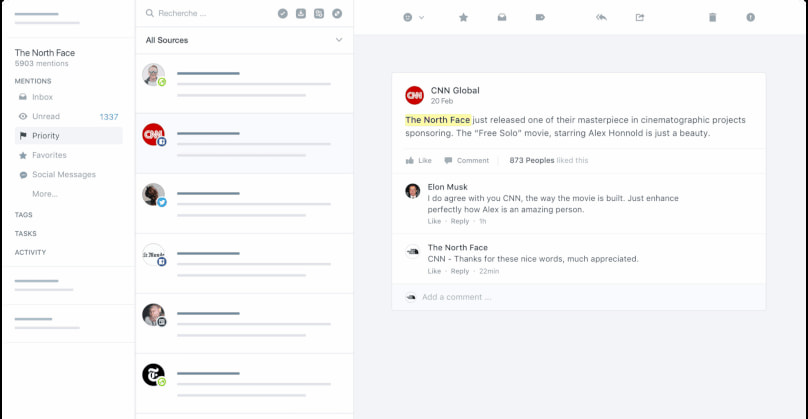The height and width of the screenshot is (419, 808).
Task: Expand the TASKS section
Action: (x=26, y=233)
